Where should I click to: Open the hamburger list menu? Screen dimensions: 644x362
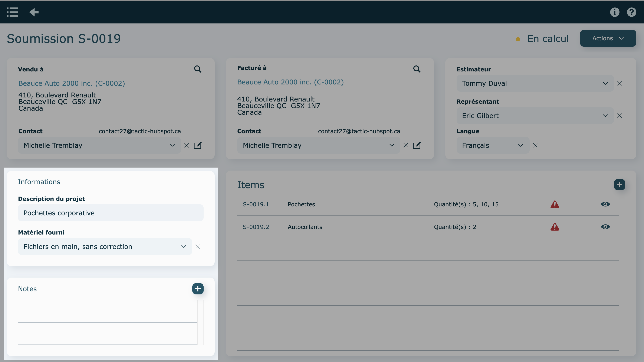[12, 12]
